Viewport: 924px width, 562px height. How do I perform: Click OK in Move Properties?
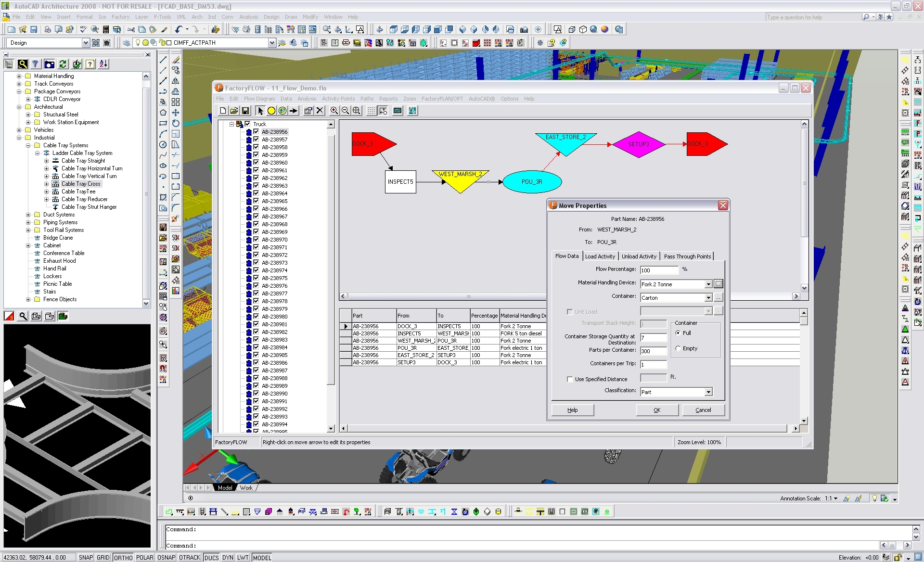[x=657, y=410]
